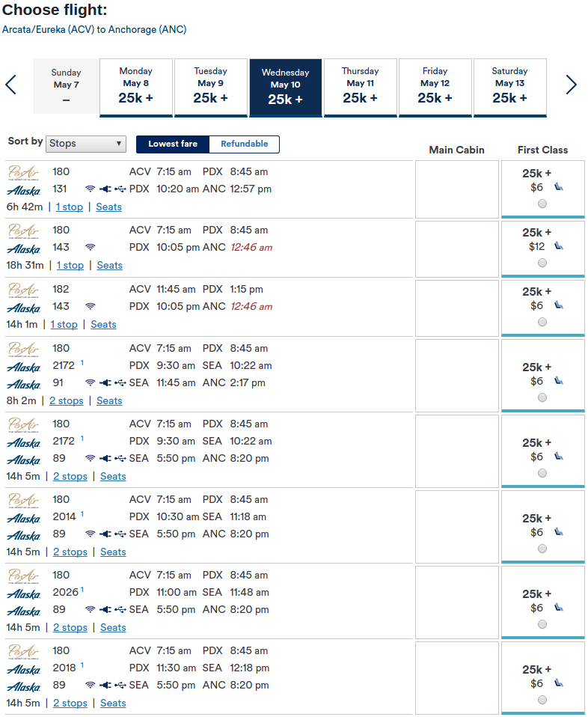Click the Wi-Fi icon on flight 131
This screenshot has width=588, height=717.
click(91, 189)
